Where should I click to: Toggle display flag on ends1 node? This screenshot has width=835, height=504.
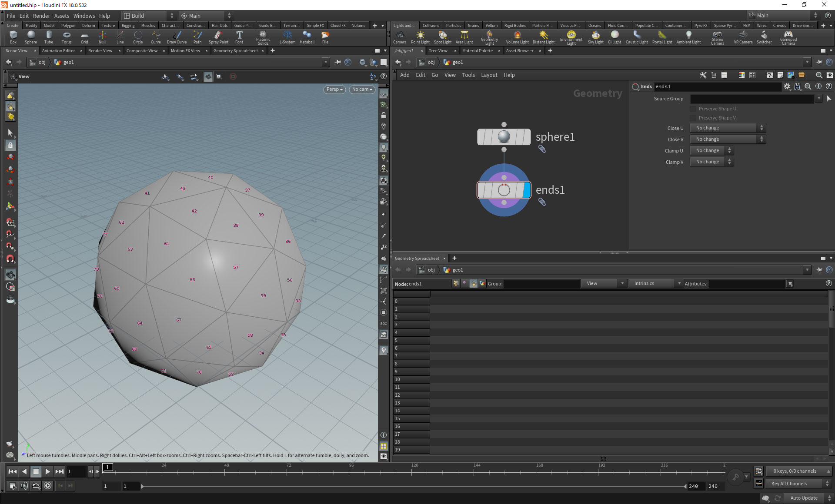pos(527,190)
